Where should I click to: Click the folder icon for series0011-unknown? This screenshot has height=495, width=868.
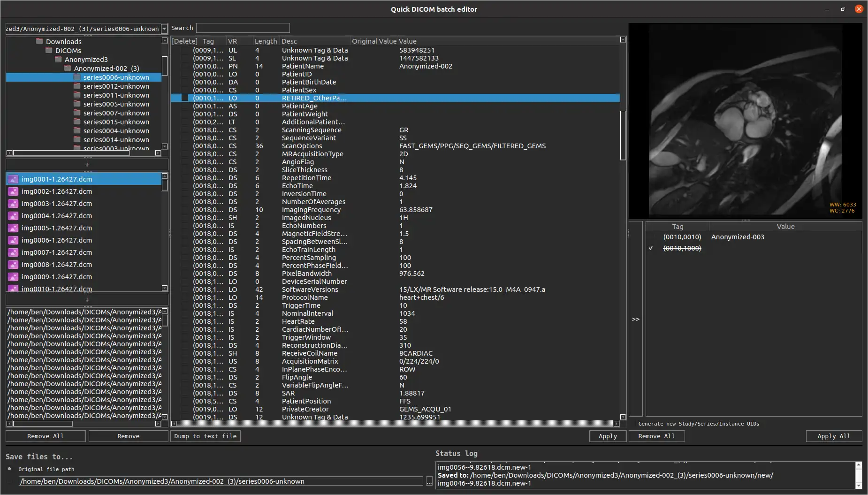click(77, 95)
